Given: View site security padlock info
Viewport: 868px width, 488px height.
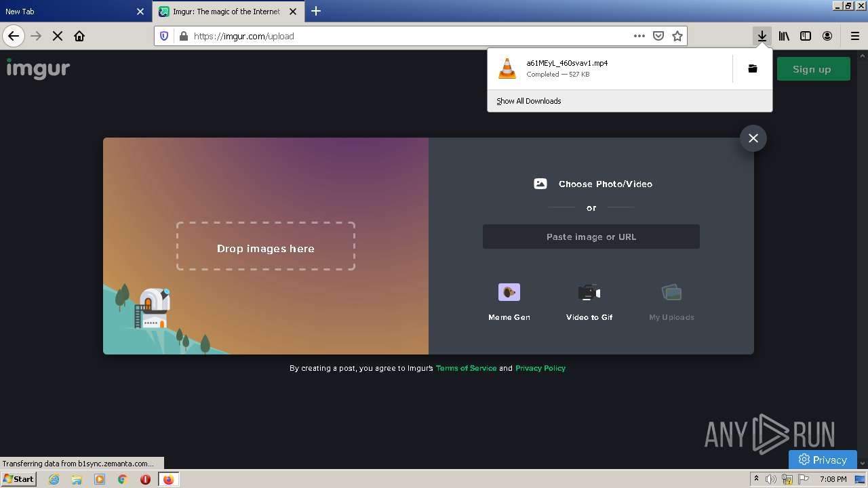Looking at the screenshot, I should coord(183,36).
